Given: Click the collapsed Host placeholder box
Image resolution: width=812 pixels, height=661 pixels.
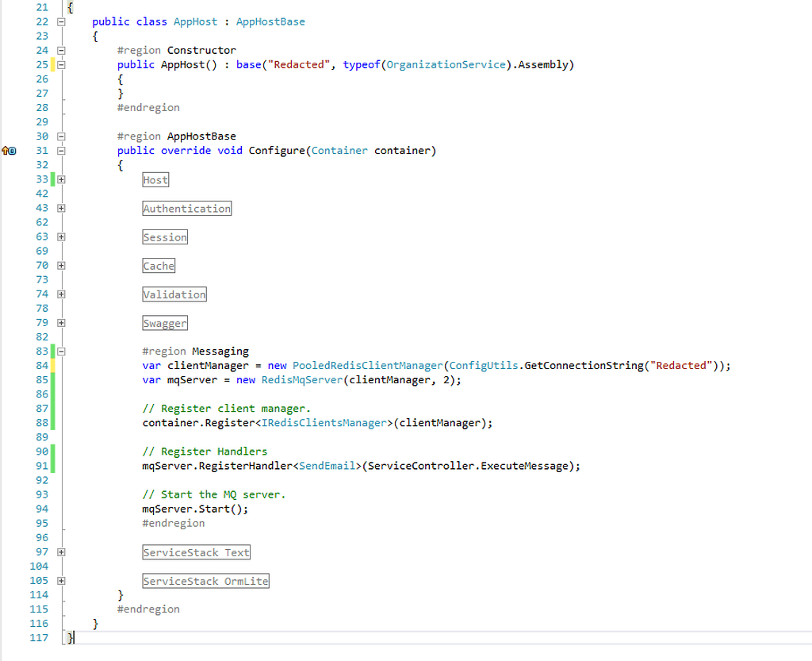Looking at the screenshot, I should pos(155,179).
